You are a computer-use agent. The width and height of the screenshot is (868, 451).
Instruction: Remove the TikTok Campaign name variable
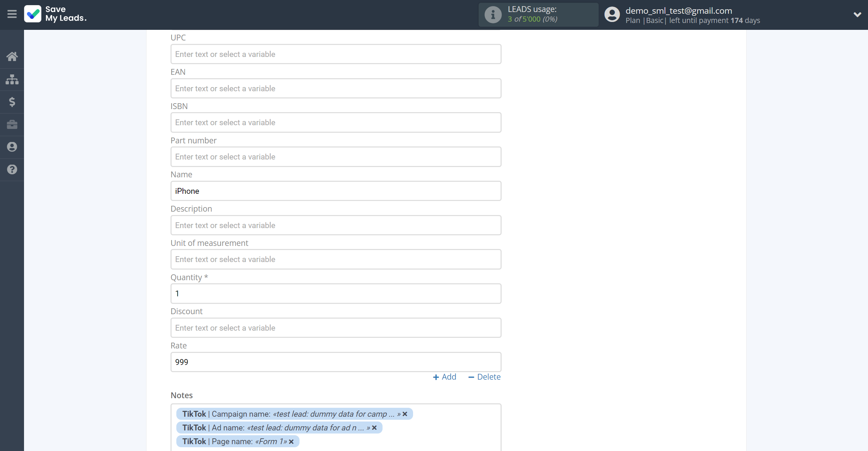tap(405, 414)
